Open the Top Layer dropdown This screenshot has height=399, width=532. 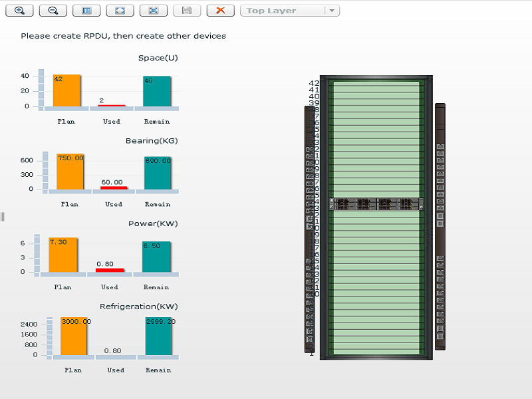[x=290, y=11]
